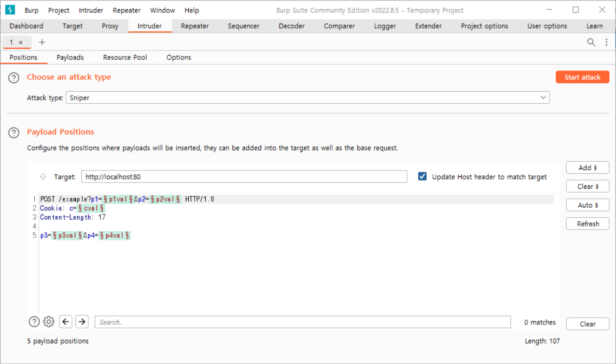Open the Project options tab
Screen dimensions: 616x364
pos(484,26)
